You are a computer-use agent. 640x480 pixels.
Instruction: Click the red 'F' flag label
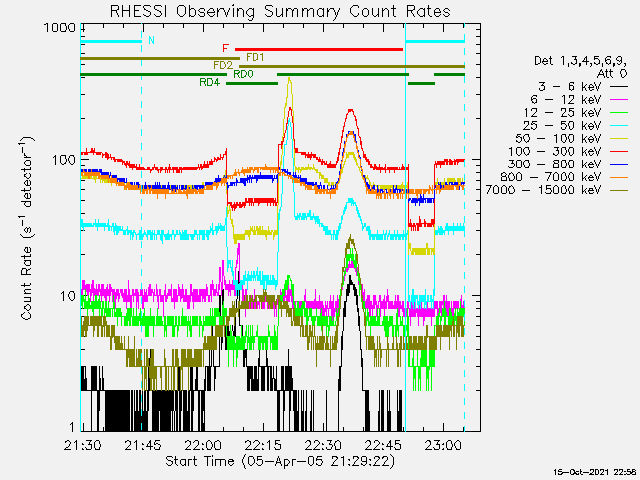(225, 49)
